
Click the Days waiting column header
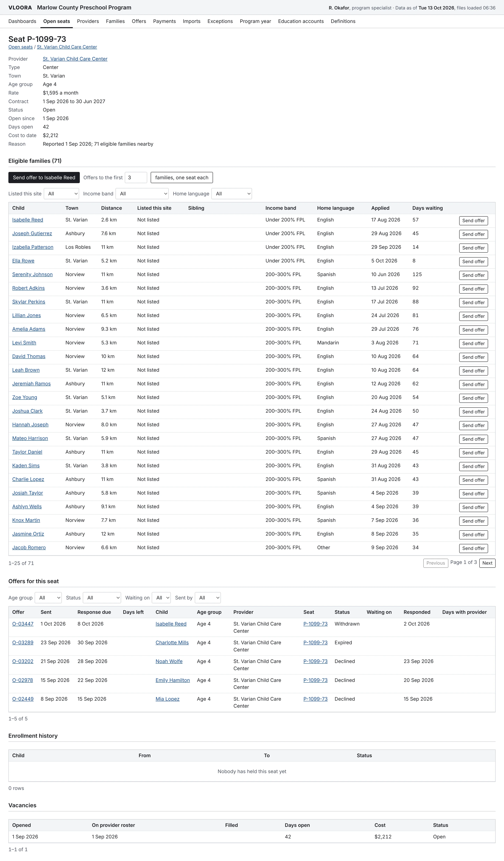[428, 208]
